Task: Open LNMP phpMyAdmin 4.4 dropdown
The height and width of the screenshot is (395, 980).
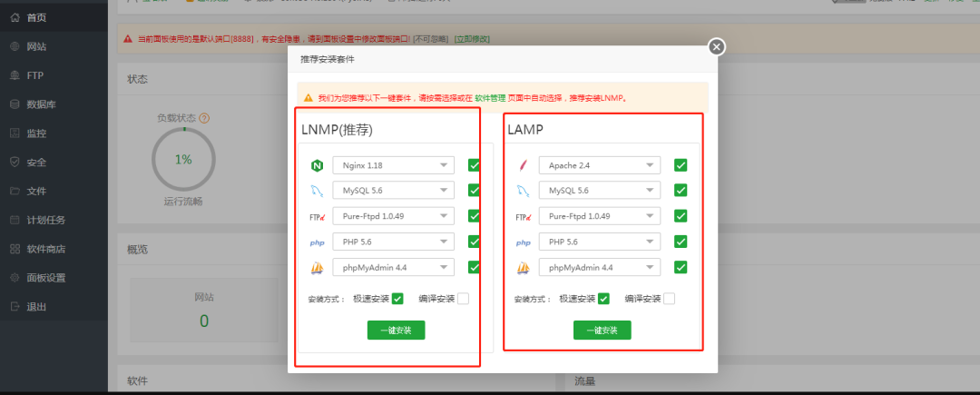Action: [x=393, y=267]
